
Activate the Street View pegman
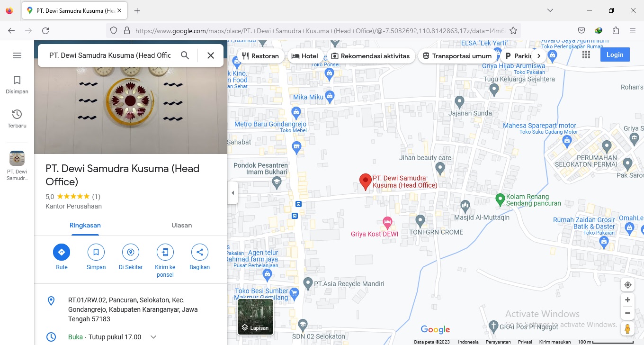[627, 328]
